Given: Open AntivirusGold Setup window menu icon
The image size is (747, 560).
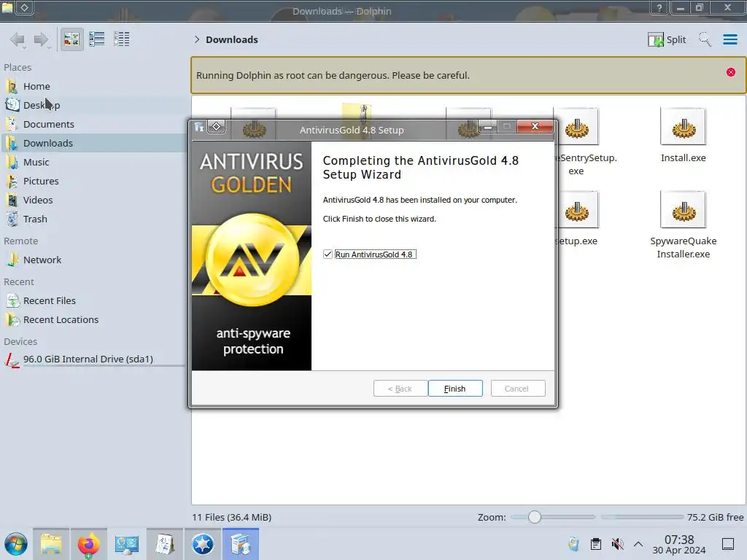Looking at the screenshot, I should pos(199,127).
